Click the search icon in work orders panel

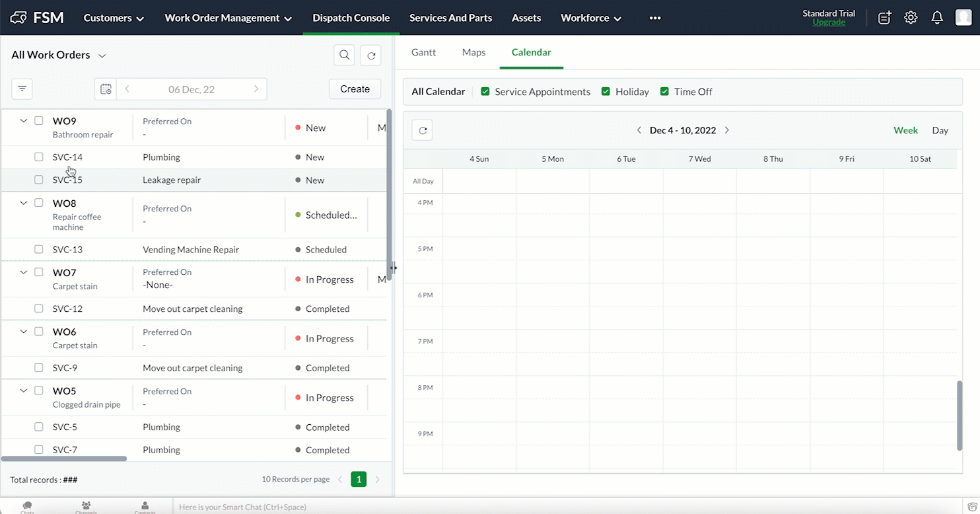(x=344, y=55)
